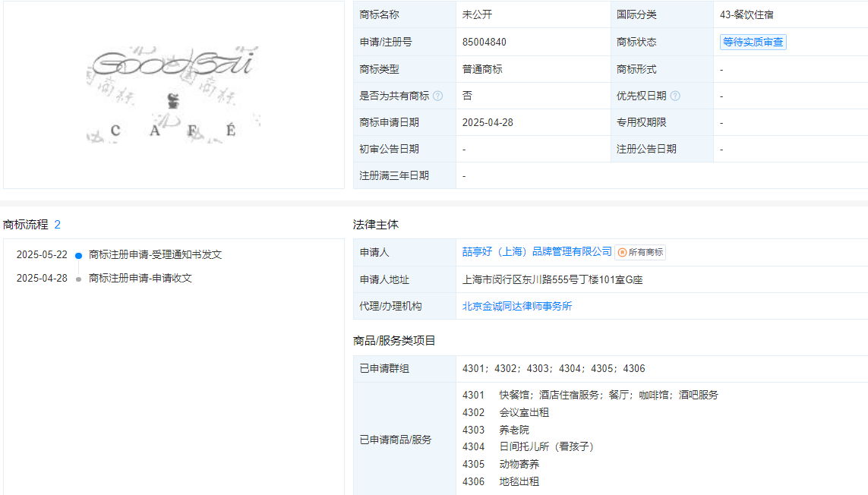Click the 法律主体 section heading

pyautogui.click(x=376, y=225)
